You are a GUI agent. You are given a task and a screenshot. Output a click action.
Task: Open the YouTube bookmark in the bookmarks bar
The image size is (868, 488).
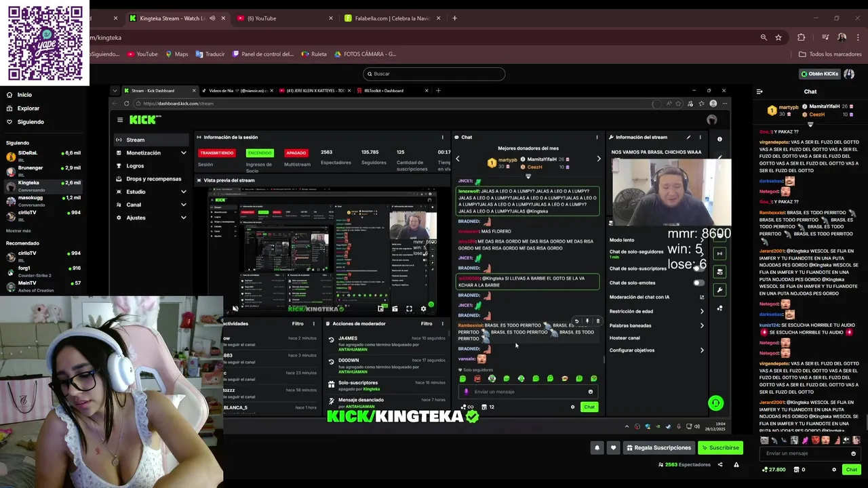pyautogui.click(x=142, y=54)
